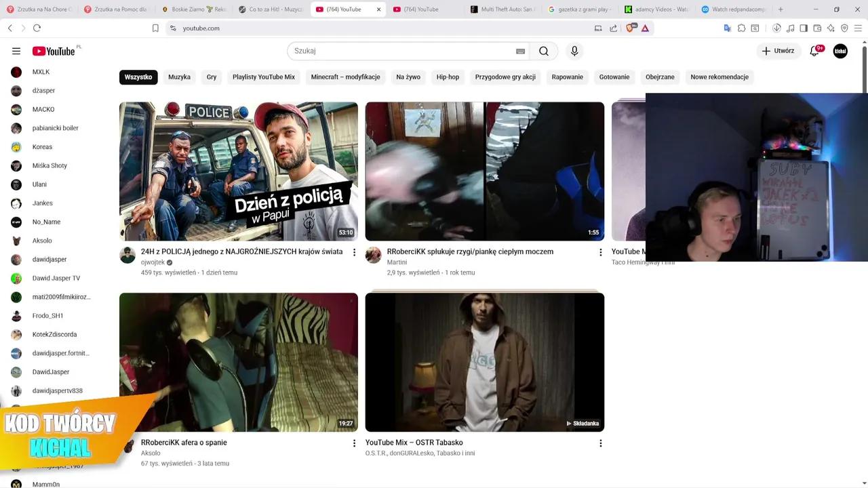868x488 pixels.
Task: Reload the page
Action: coord(37,28)
